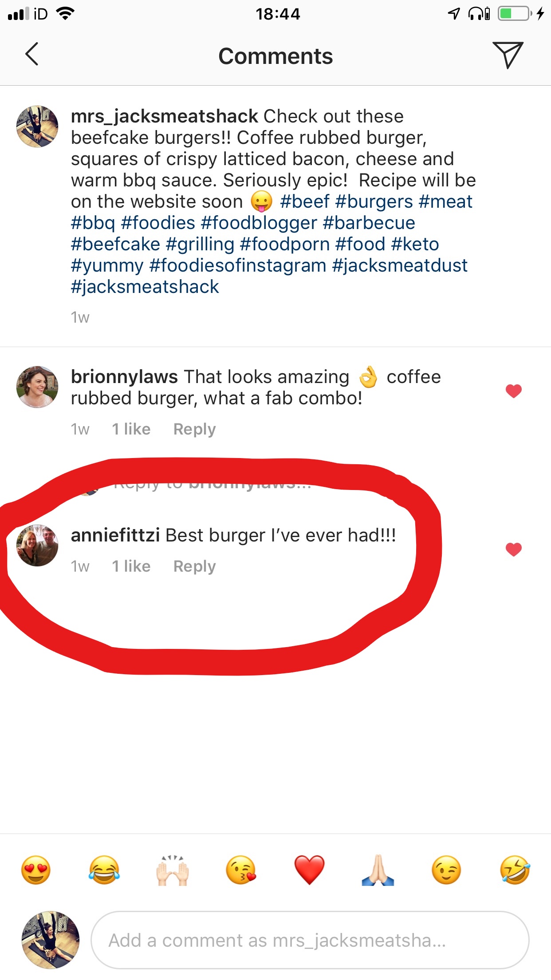551x980 pixels.
Task: Insert the red heart emoji
Action: click(309, 870)
